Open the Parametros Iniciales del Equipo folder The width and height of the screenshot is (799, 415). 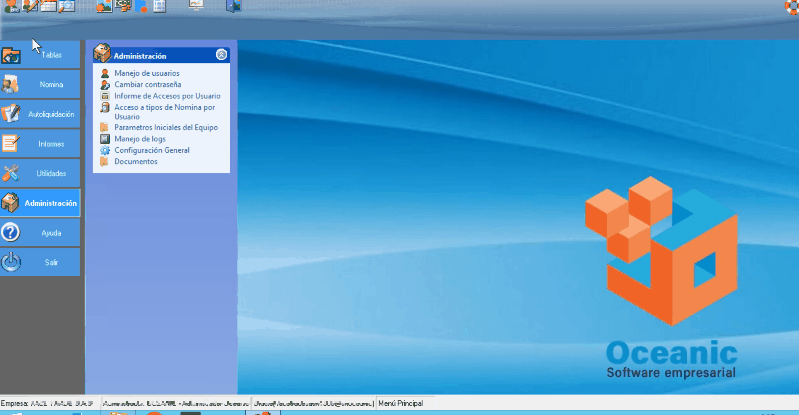click(166, 128)
